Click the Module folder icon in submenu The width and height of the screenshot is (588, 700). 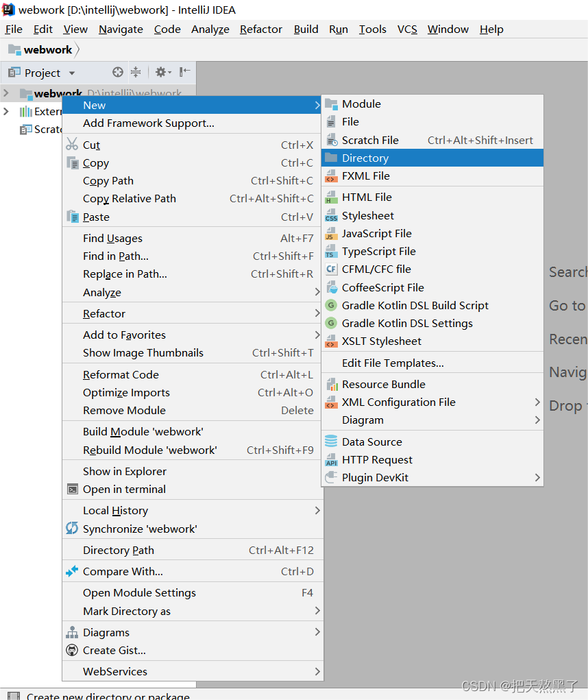click(x=331, y=104)
